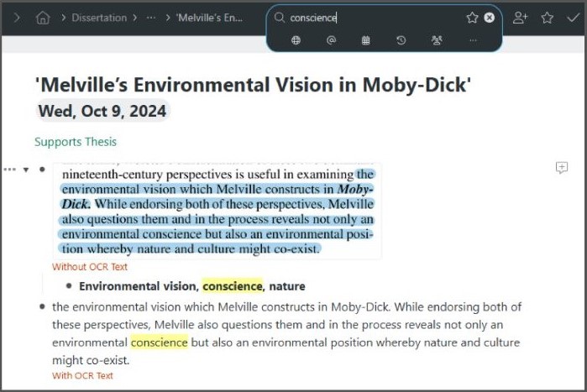Favorite this page with the top-right star
Image resolution: width=587 pixels, height=392 pixels.
tap(547, 18)
